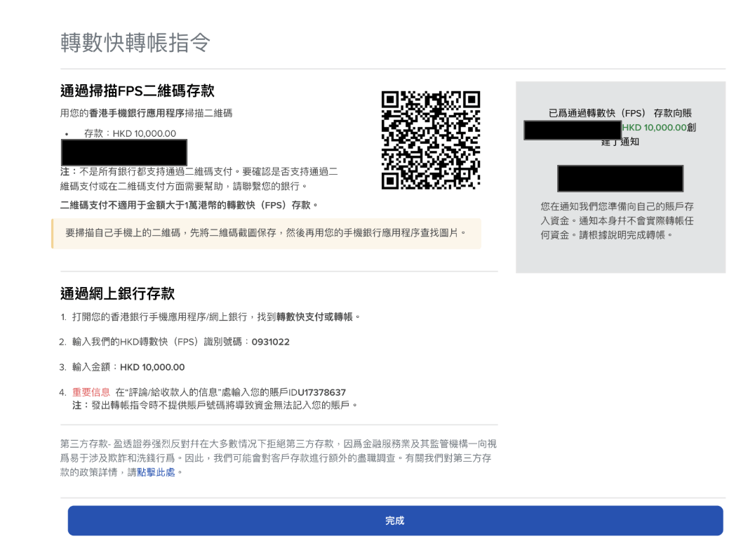Image resolution: width=748 pixels, height=560 pixels.
Task: Click the red 重要信息 label
Action: click(x=91, y=392)
